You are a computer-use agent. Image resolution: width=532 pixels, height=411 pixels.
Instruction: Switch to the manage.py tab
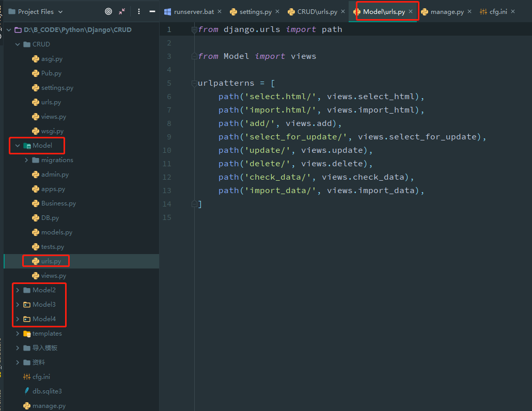pos(447,11)
